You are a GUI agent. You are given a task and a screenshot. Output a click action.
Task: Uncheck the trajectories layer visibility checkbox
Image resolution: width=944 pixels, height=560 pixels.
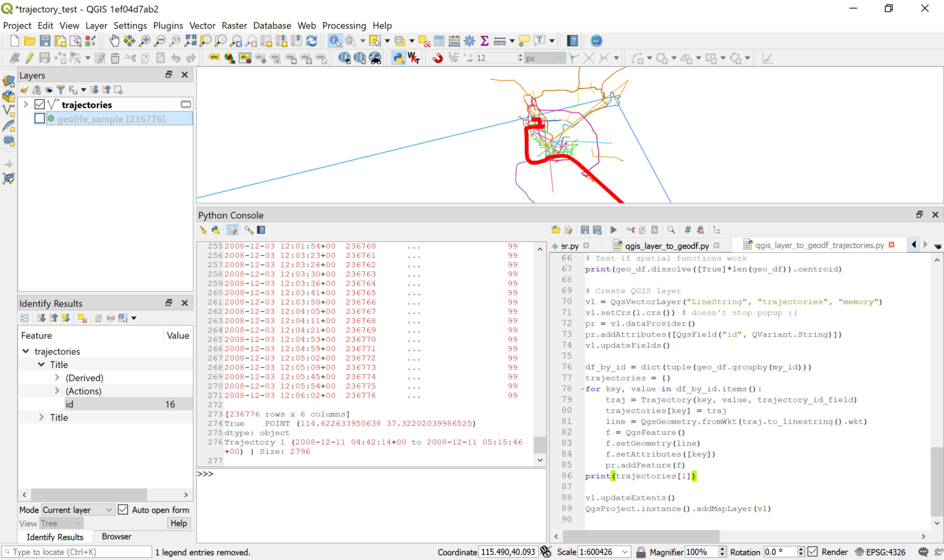point(39,104)
